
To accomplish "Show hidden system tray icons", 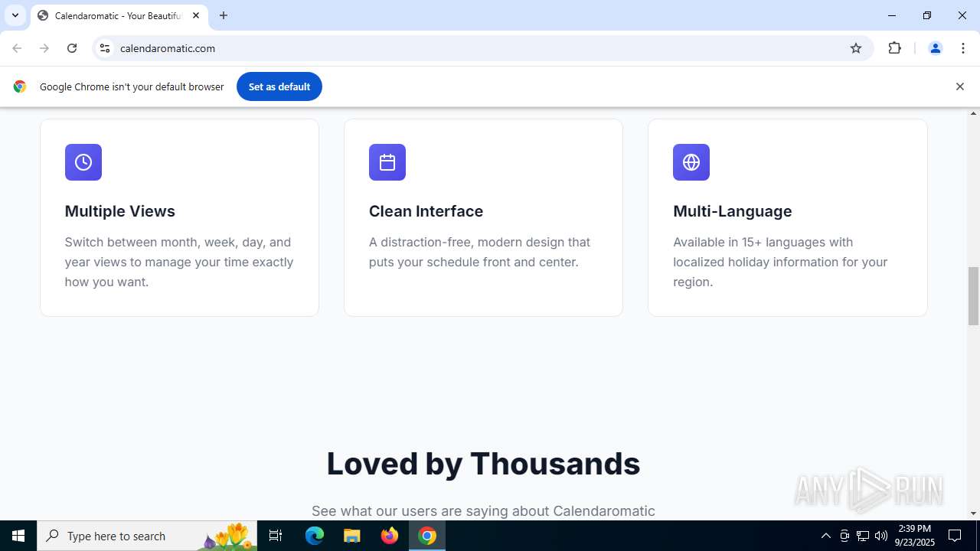I will point(825,536).
